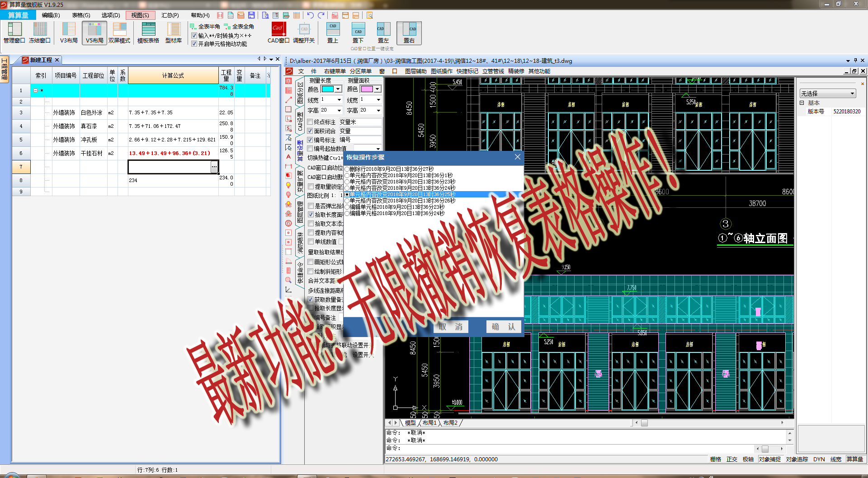
Task: Open the 测量长度 线宽 dropdown
Action: tap(339, 99)
